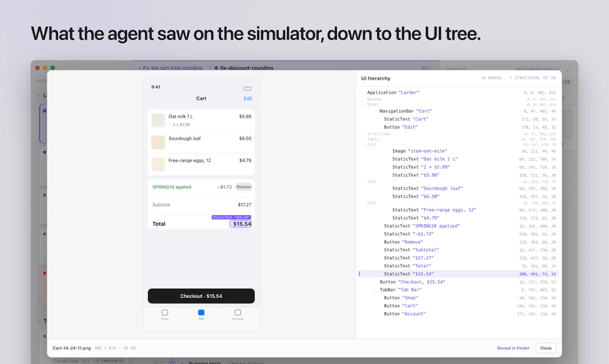The width and height of the screenshot is (609, 364).
Task: Click the Sourdough loaf item thumbnail
Action: tap(158, 142)
